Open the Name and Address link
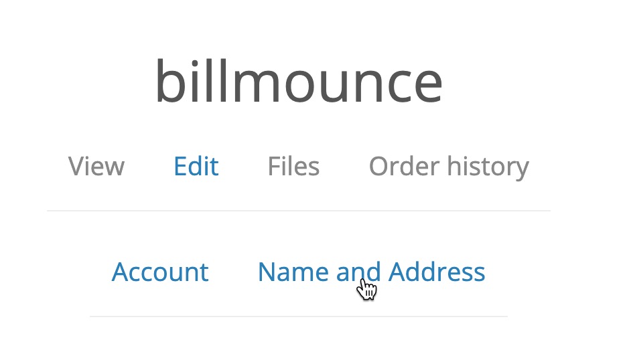The width and height of the screenshot is (623, 364). (x=371, y=272)
